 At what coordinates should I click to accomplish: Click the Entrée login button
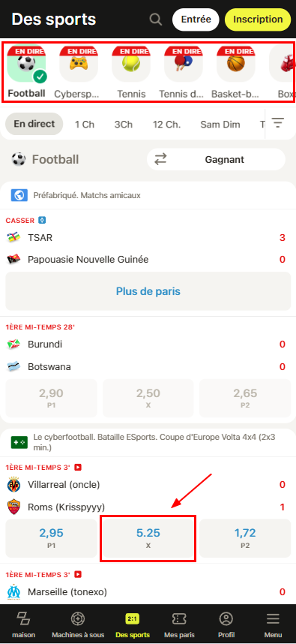tap(196, 20)
